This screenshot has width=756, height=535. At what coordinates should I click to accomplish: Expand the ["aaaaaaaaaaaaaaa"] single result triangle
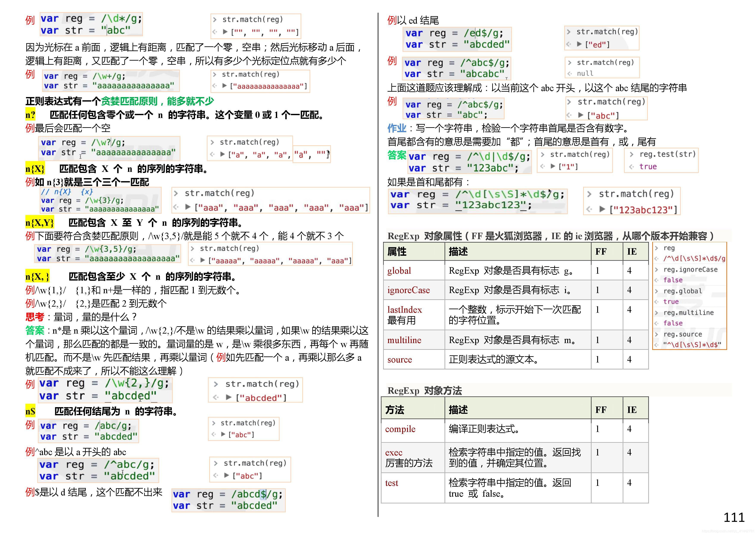click(x=225, y=86)
